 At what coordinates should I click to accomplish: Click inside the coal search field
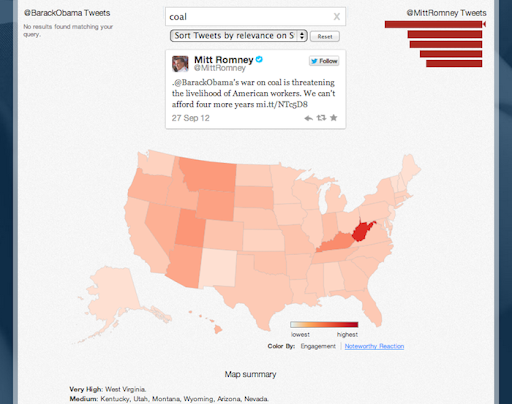(250, 17)
